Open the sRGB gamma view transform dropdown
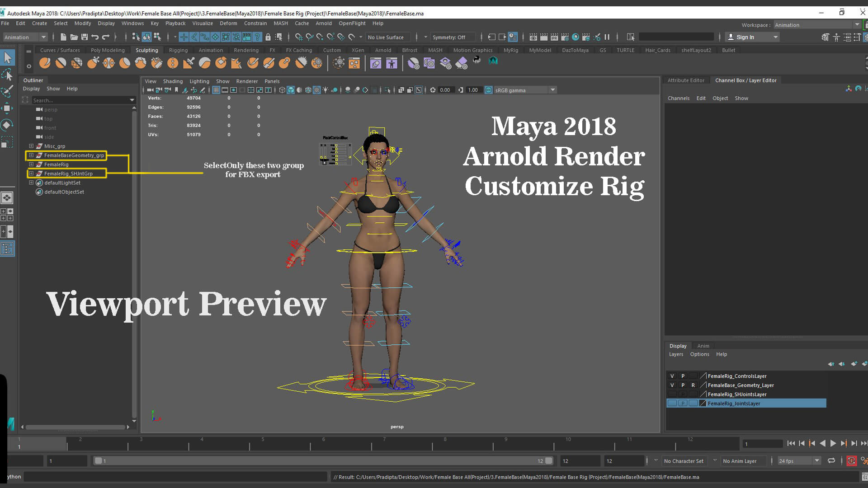868x488 pixels. coord(525,90)
